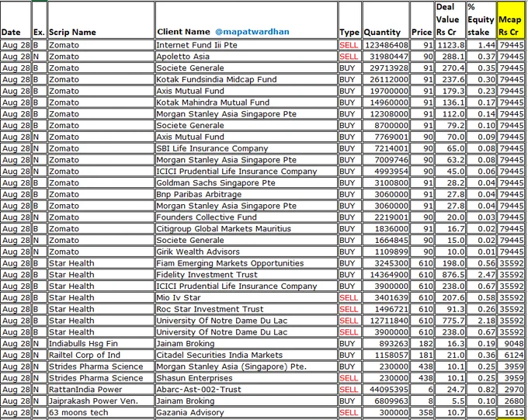Click the Mcap 1613 cell

(511, 412)
